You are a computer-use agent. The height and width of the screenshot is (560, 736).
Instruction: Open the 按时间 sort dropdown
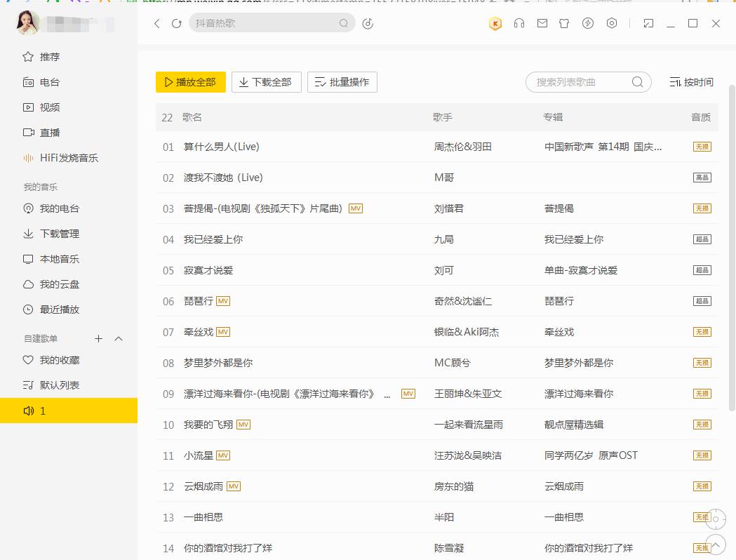pyautogui.click(x=691, y=82)
